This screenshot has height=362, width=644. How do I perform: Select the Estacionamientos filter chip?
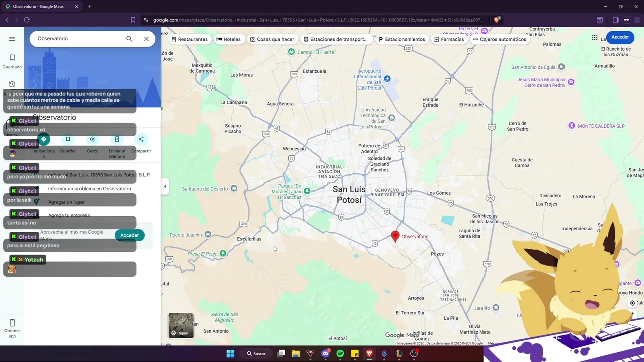point(401,39)
